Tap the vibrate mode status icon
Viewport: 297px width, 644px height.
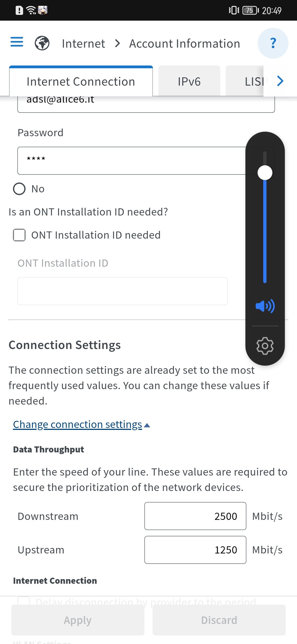234,10
